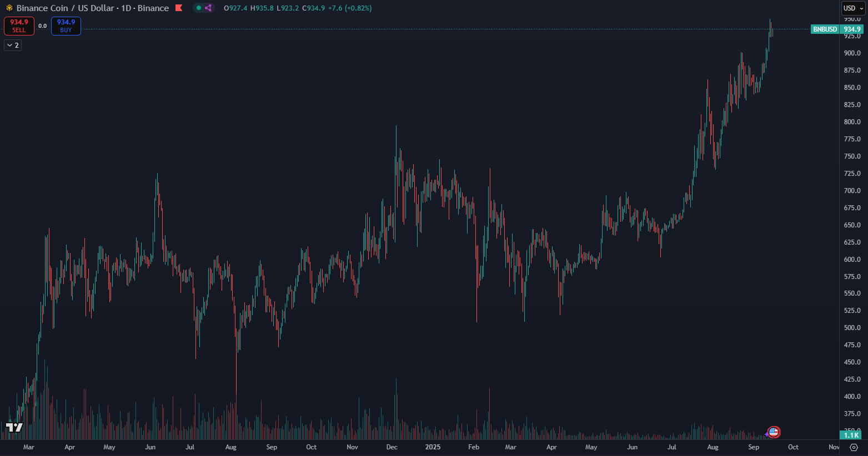The height and width of the screenshot is (456, 868).
Task: Click the US flag economic event icon
Action: 774,432
